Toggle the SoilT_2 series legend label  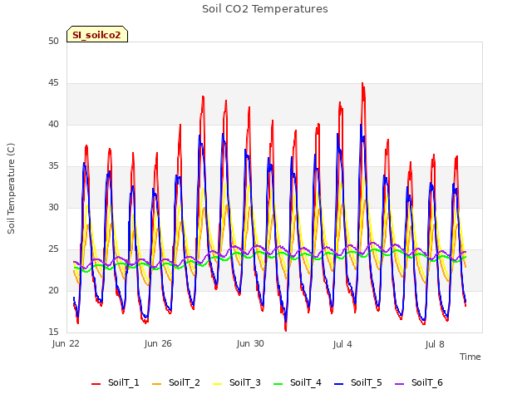[185, 382]
